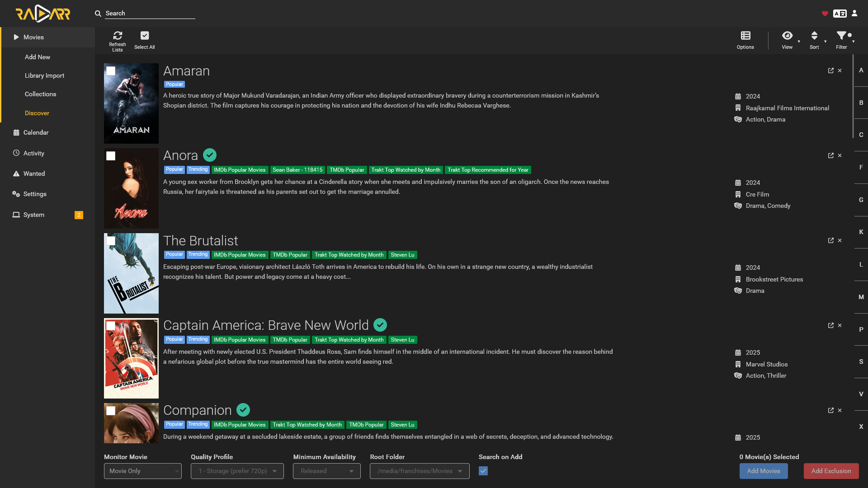Viewport: 868px width, 488px height.
Task: Open Collections in the sidebar
Action: [x=41, y=94]
